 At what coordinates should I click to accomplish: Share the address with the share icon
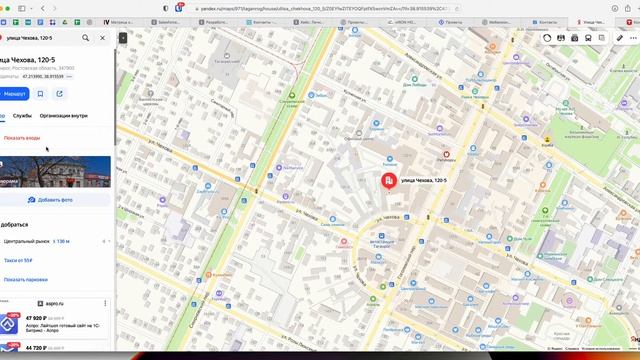coord(60,94)
